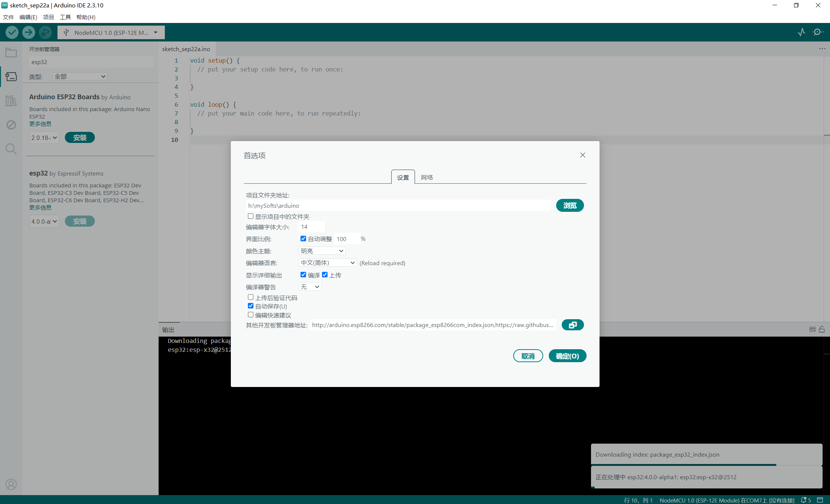Open the Search sidebar panel
The height and width of the screenshot is (504, 830).
[11, 149]
